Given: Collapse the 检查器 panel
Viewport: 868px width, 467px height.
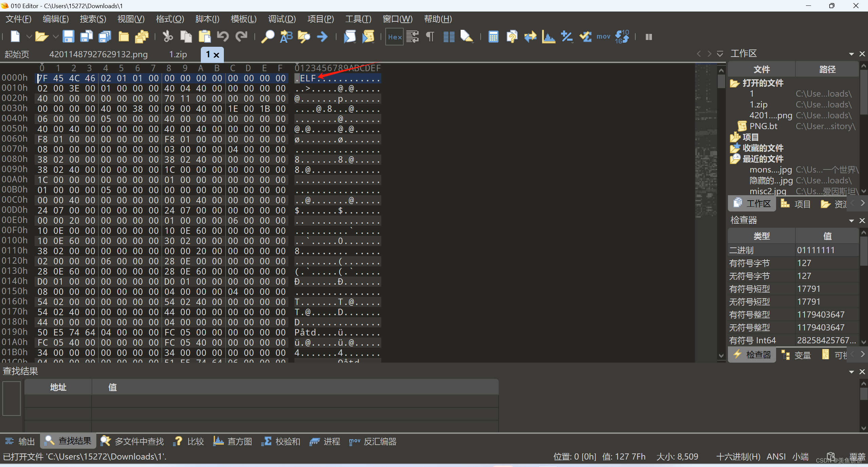Looking at the screenshot, I should coord(852,221).
